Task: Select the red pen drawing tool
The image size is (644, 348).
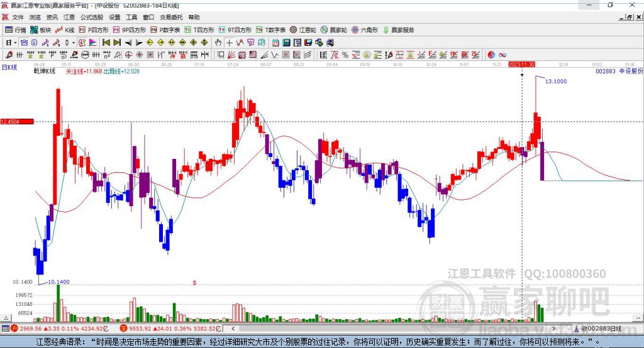Action: 9,55
